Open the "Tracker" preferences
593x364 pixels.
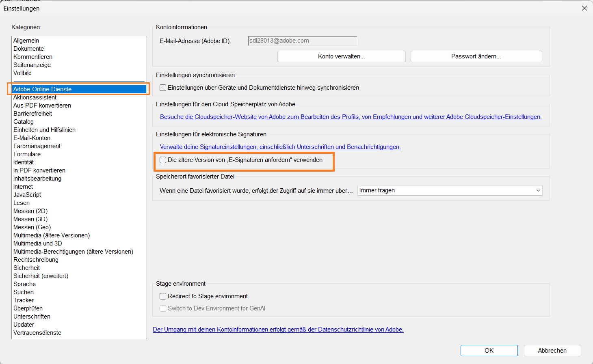23,300
